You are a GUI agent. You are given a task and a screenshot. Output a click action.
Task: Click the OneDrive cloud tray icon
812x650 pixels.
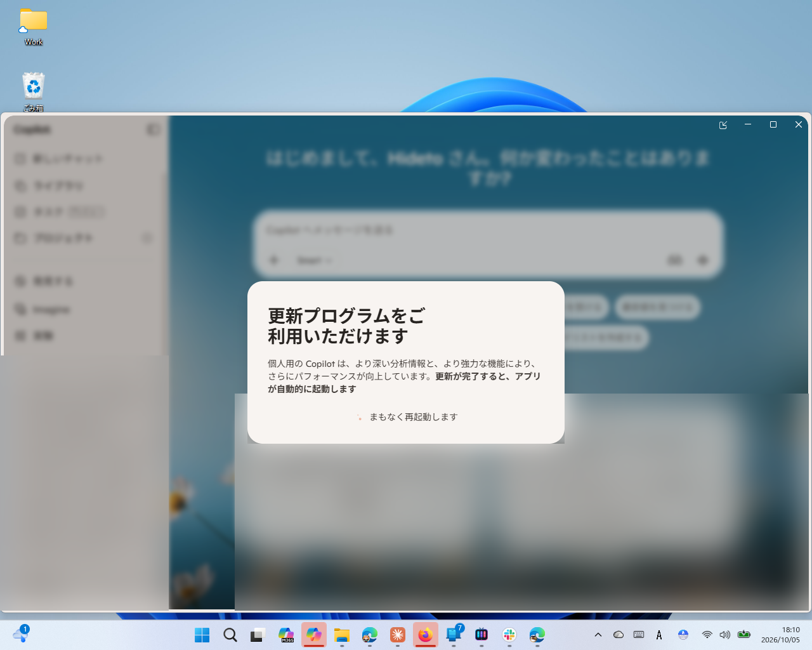(x=619, y=635)
